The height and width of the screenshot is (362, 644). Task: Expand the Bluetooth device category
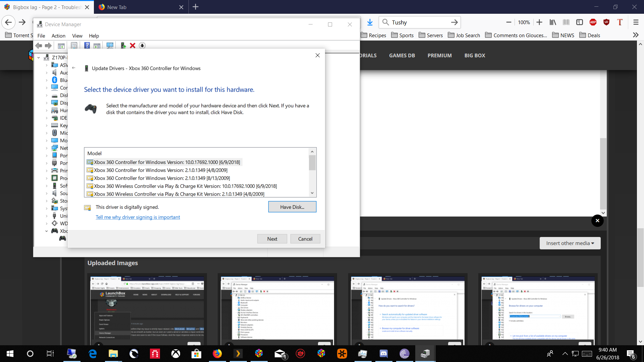tap(47, 80)
